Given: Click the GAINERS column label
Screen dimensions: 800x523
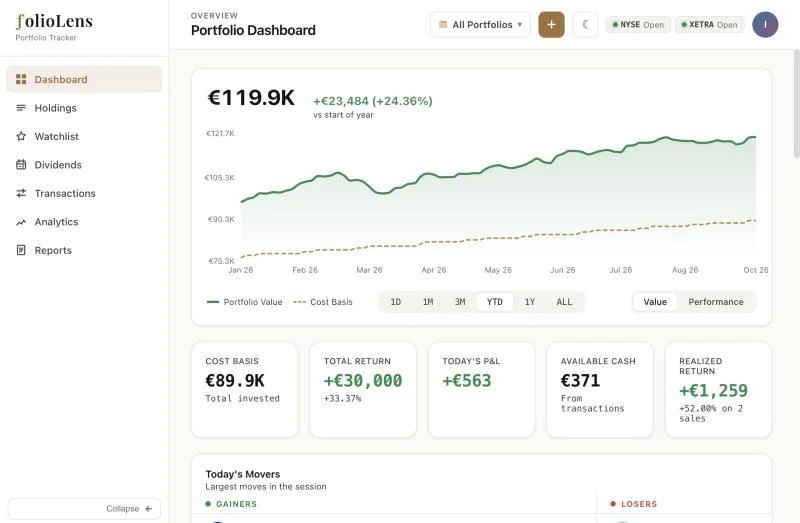Looking at the screenshot, I should pyautogui.click(x=236, y=504).
